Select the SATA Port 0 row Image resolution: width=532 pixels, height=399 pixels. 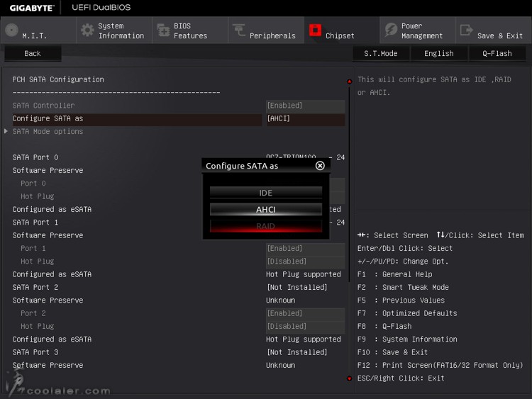click(x=35, y=157)
